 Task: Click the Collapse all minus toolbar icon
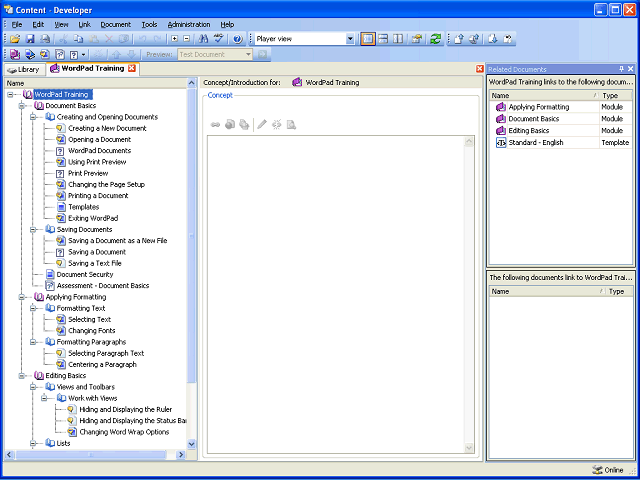(187, 39)
